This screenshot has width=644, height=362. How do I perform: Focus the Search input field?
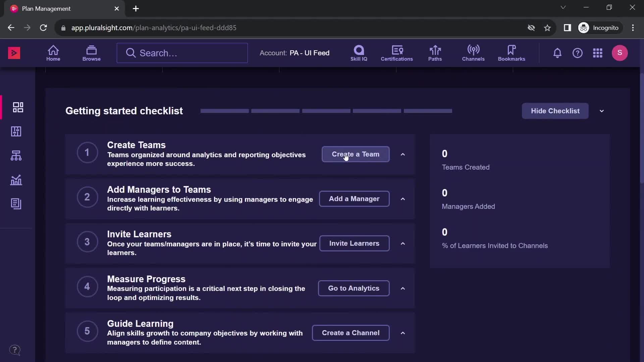[182, 53]
